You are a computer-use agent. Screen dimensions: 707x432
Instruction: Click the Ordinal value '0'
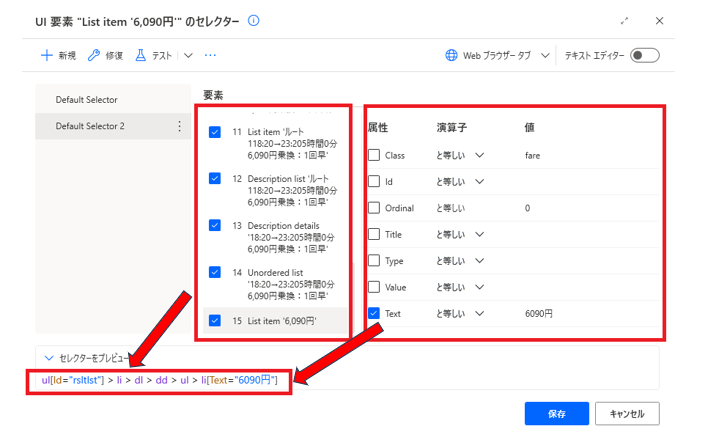[527, 208]
